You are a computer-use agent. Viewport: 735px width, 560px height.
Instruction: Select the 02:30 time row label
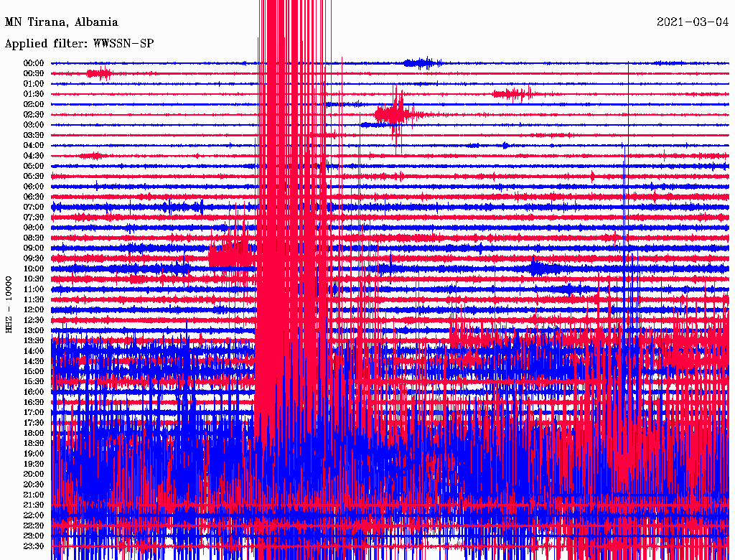(34, 114)
